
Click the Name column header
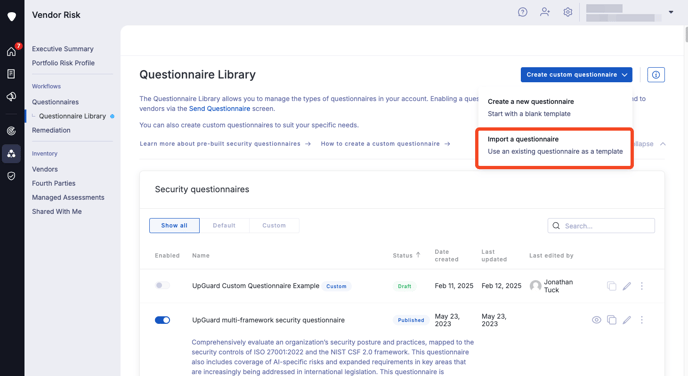[x=201, y=255]
